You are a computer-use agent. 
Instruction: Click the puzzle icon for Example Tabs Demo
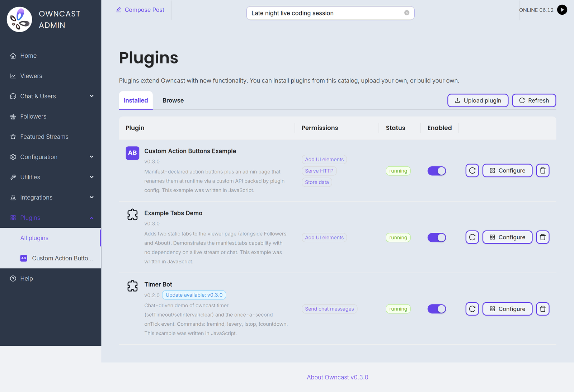pos(132,214)
